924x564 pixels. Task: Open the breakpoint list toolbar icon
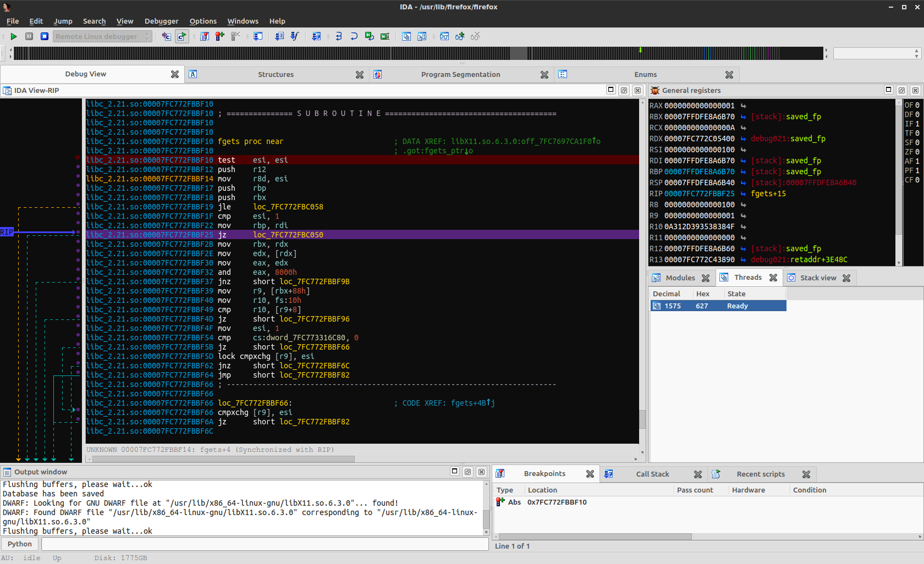coord(205,36)
